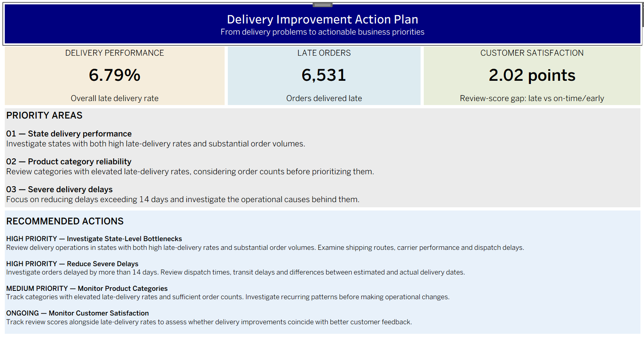Screen dimensions: 644x337
Task: Click the 'Overall late delivery rate' caption
Action: (x=115, y=98)
